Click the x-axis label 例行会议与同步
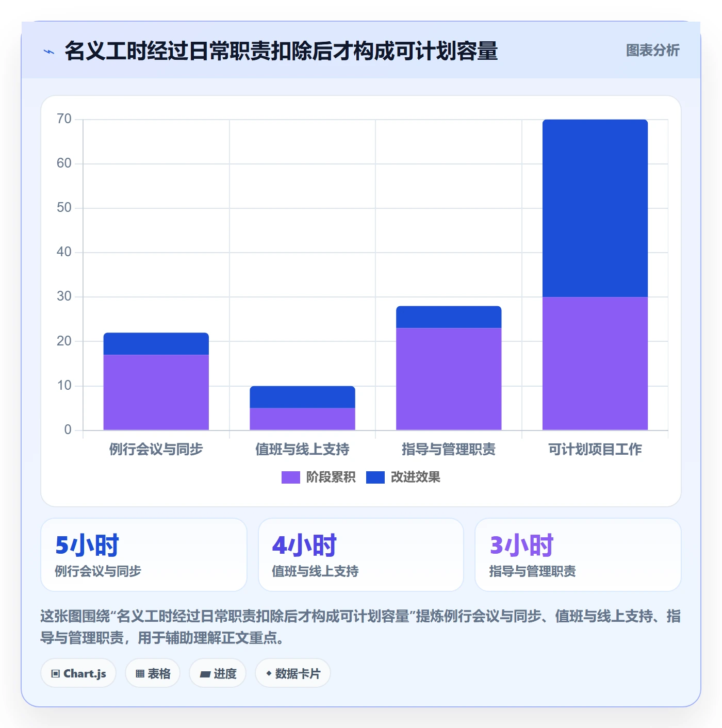This screenshot has width=722, height=728. point(156,450)
